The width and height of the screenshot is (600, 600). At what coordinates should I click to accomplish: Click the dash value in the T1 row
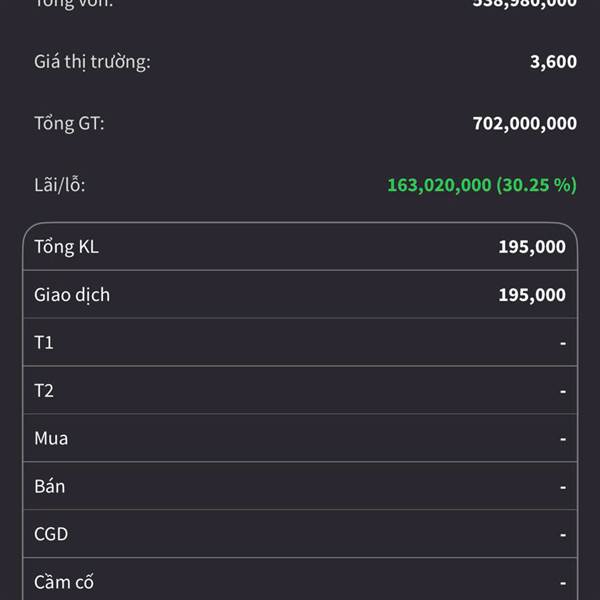tap(563, 343)
